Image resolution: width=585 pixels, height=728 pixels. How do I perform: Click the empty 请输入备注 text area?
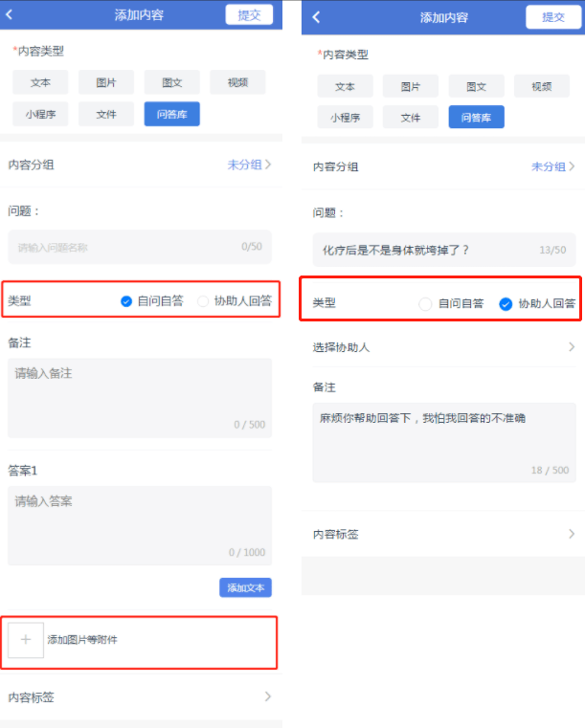(x=140, y=398)
